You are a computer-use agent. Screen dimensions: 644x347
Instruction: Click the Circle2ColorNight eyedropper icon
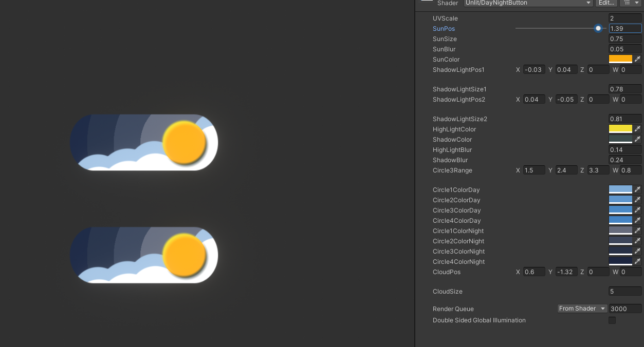(637, 241)
